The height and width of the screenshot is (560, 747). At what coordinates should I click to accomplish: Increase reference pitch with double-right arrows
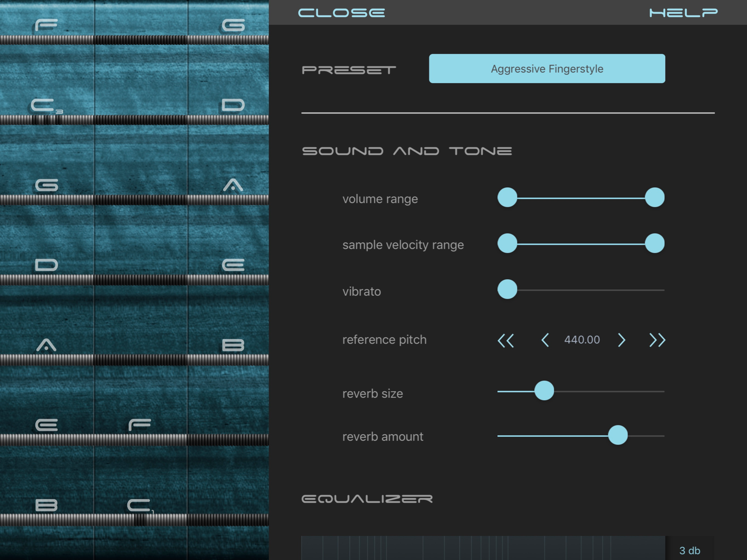coord(657,340)
